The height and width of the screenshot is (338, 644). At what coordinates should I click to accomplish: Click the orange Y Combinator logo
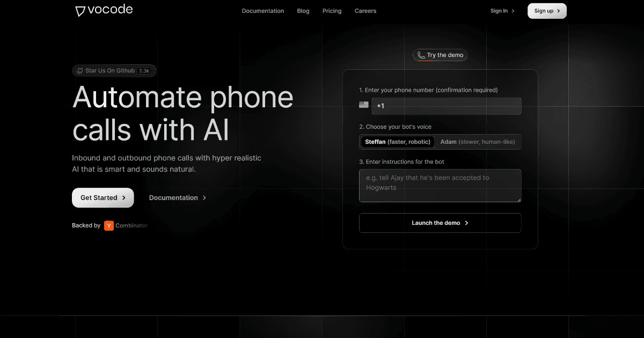pyautogui.click(x=108, y=225)
